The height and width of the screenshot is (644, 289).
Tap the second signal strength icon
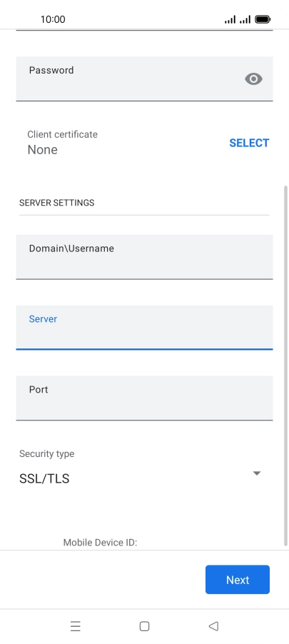click(x=245, y=19)
